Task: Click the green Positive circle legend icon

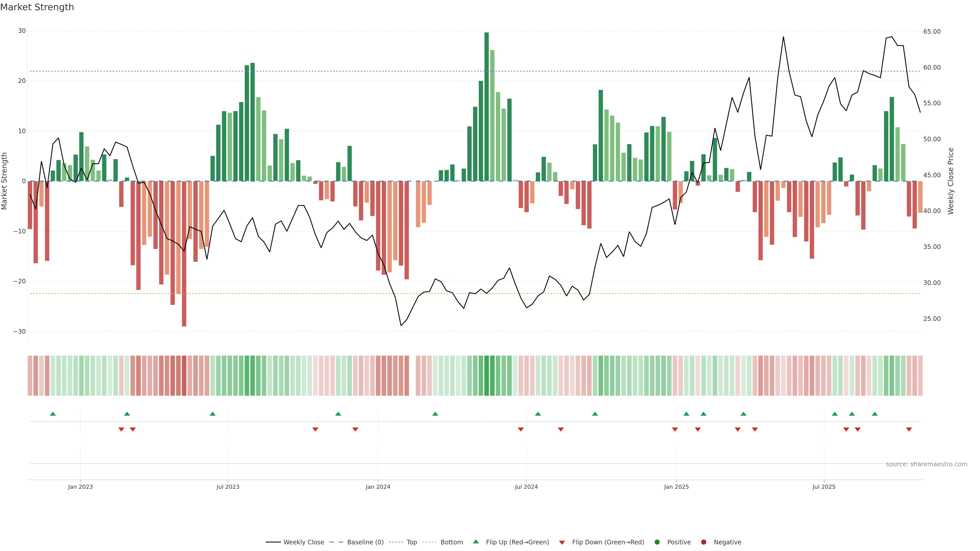Action: click(x=657, y=542)
